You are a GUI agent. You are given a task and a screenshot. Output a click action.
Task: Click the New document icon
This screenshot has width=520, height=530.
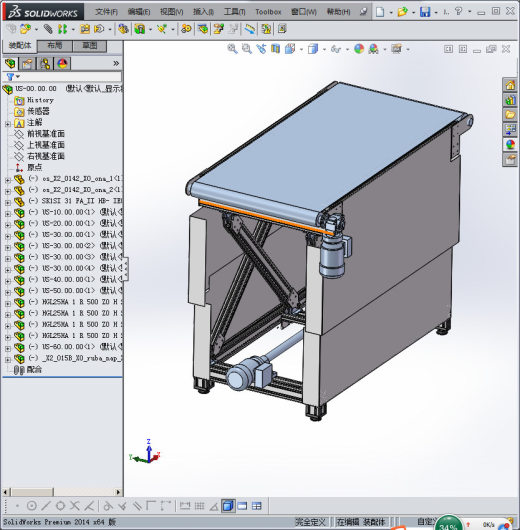[x=380, y=12]
